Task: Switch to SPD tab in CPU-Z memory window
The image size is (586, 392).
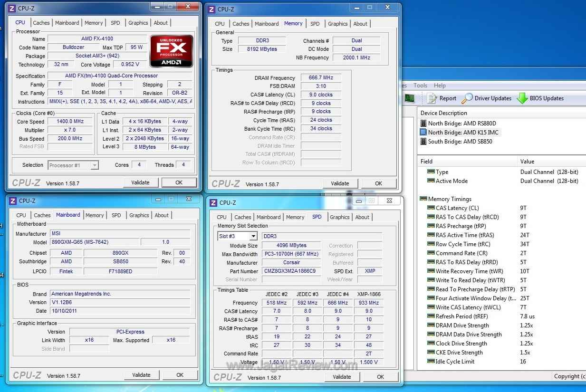Action: 315,24
